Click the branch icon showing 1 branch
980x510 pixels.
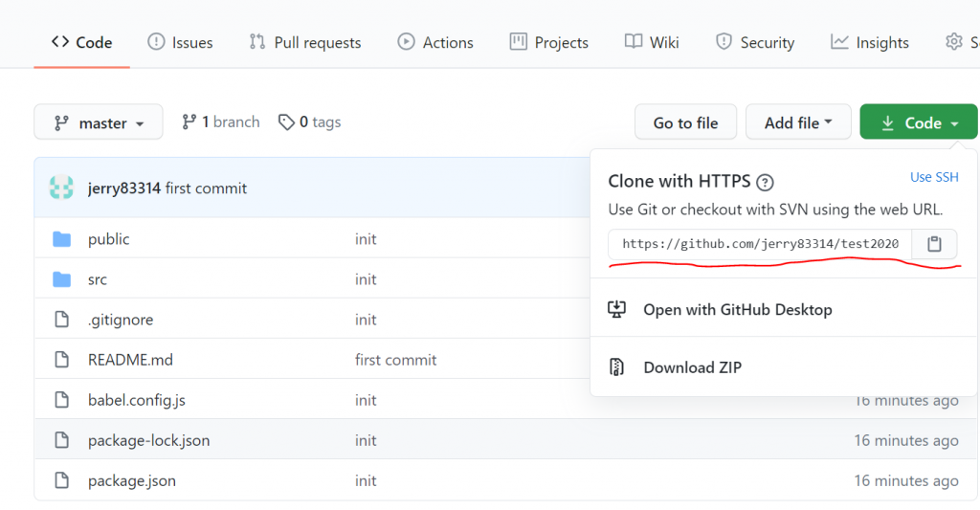click(189, 122)
